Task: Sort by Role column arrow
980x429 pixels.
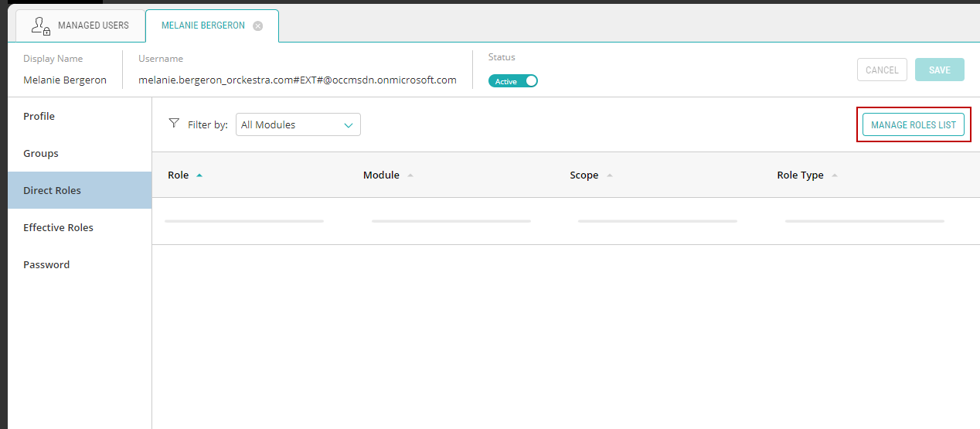Action: pos(199,175)
